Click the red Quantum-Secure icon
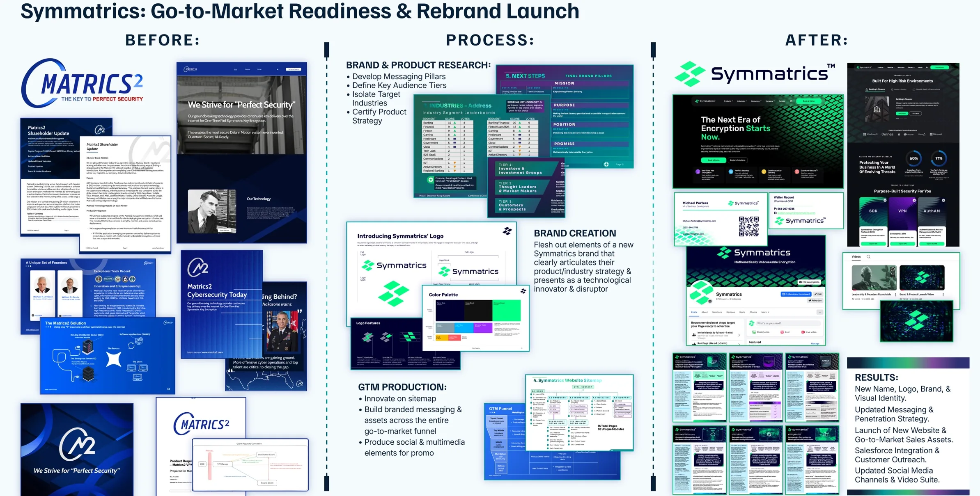The image size is (980, 496). pos(797,171)
